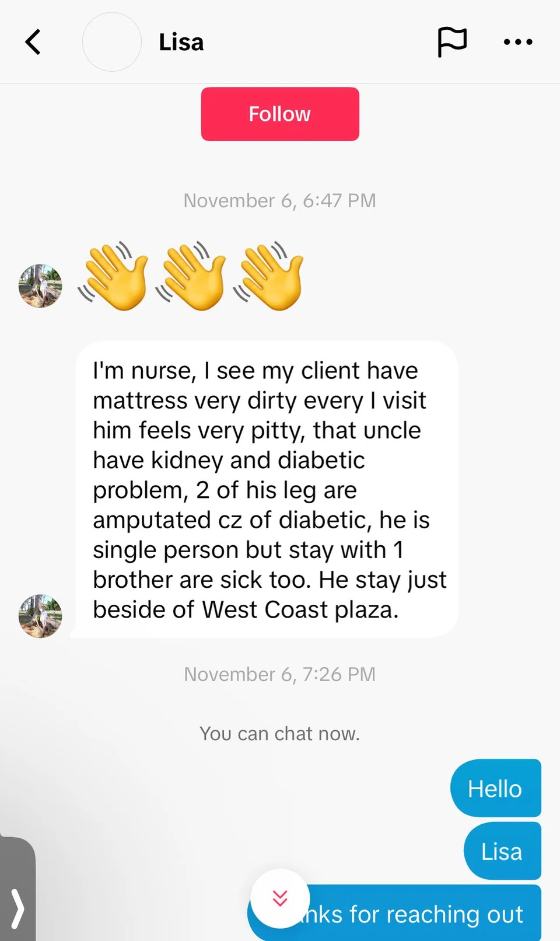Open the profile via the Lisa header name

[181, 43]
